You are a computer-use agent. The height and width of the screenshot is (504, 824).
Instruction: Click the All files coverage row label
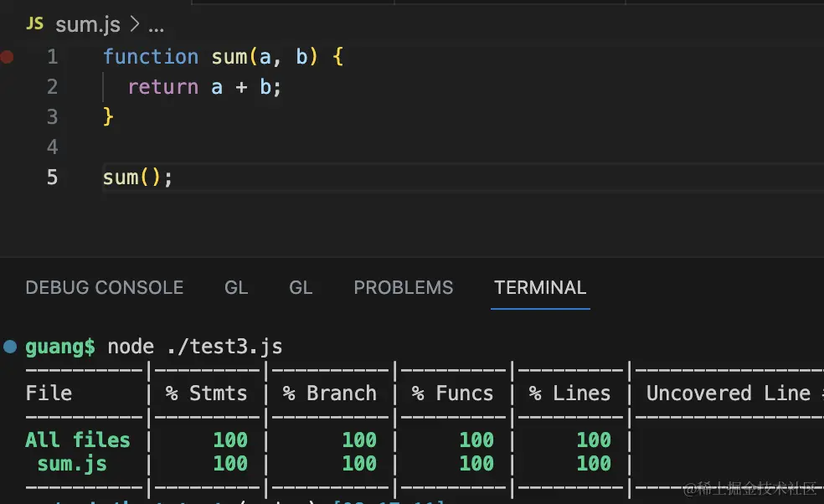77,440
